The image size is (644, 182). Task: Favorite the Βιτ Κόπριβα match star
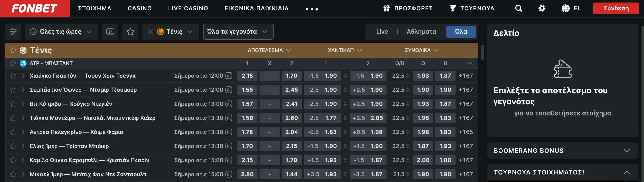13,104
